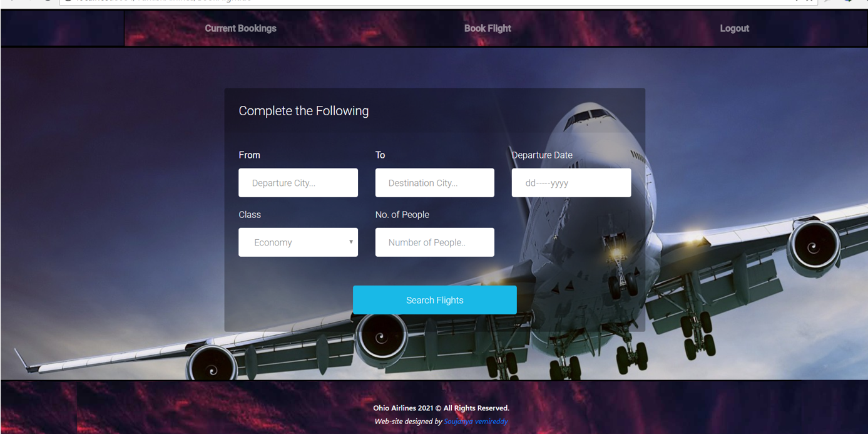Open the Departure Date picker field

(x=571, y=183)
